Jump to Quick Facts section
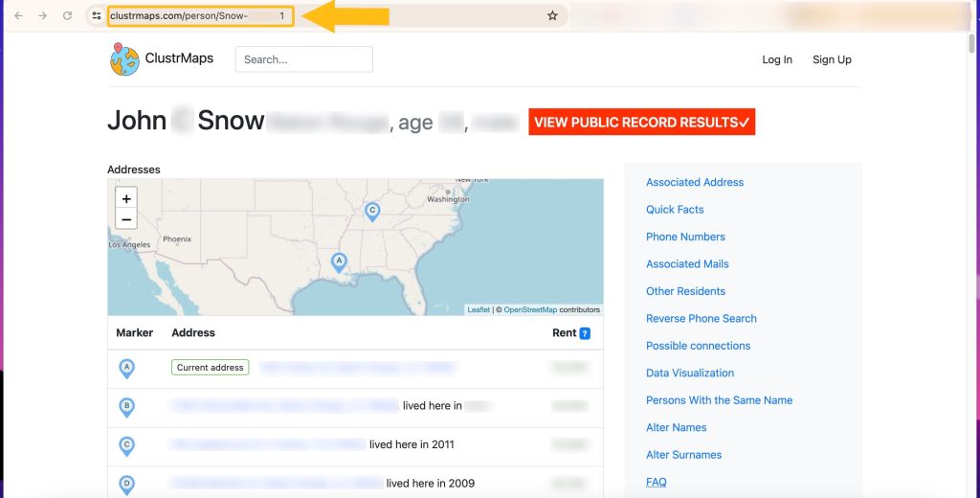The width and height of the screenshot is (980, 498). click(675, 210)
